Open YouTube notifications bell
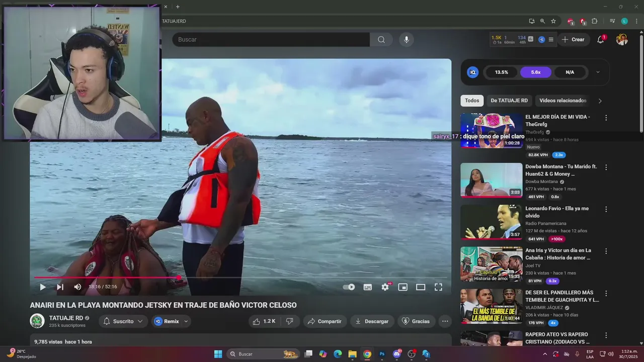 click(600, 40)
